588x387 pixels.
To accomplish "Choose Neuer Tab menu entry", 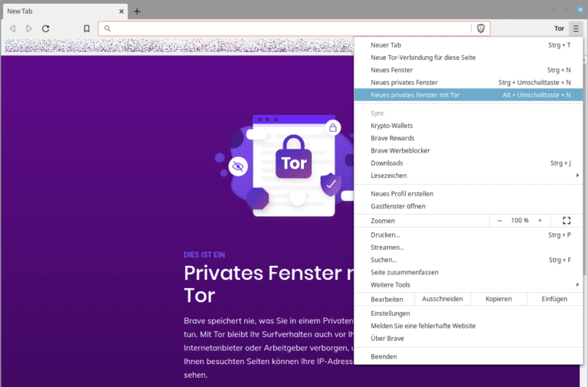I will pos(469,45).
